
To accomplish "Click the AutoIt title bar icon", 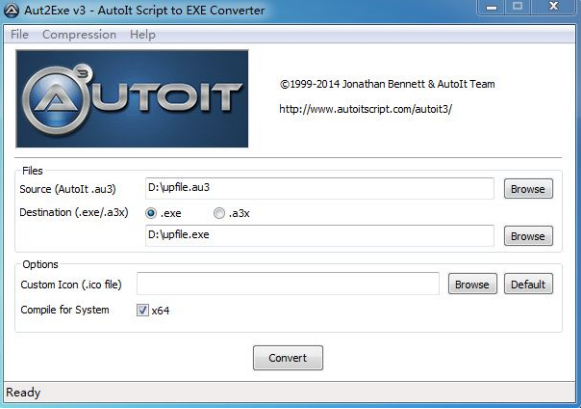I will click(11, 10).
